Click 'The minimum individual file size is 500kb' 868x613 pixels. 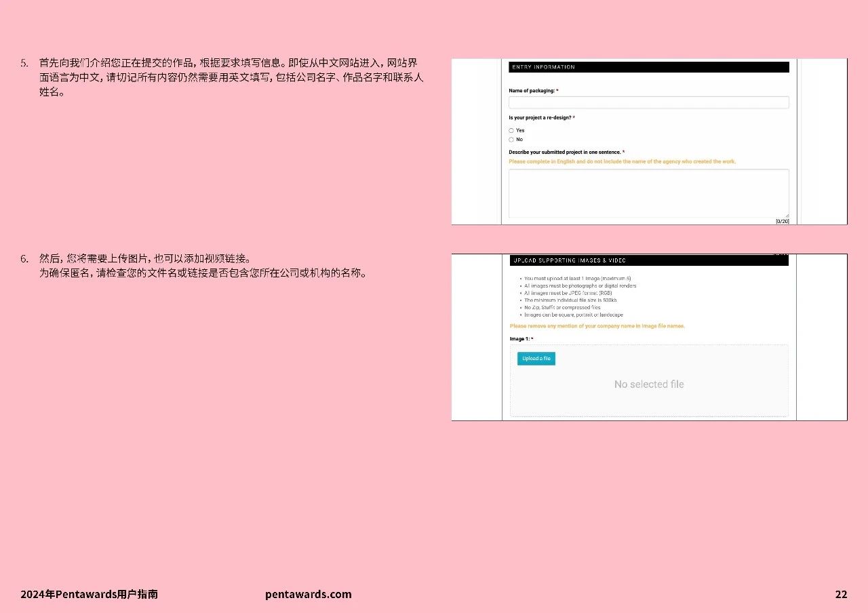pos(570,300)
